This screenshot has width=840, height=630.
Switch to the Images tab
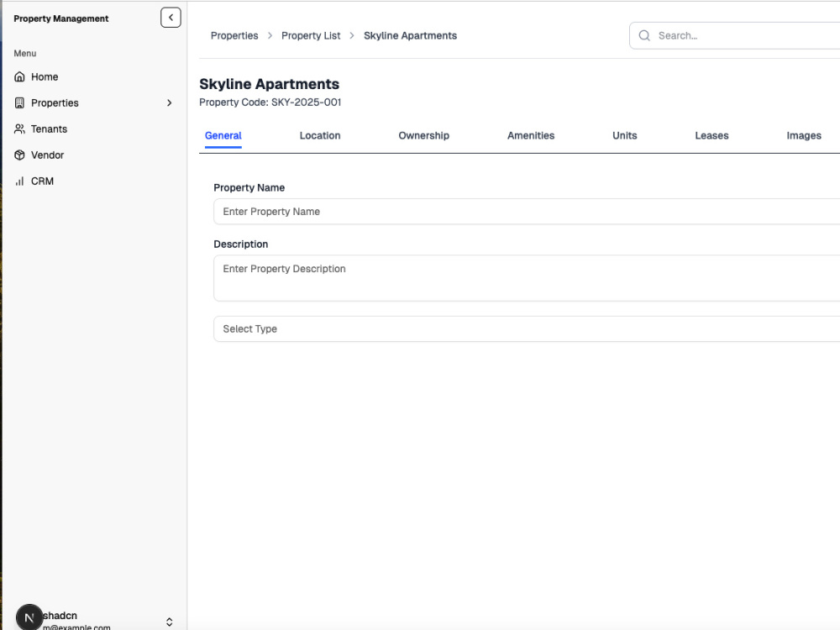pyautogui.click(x=804, y=135)
